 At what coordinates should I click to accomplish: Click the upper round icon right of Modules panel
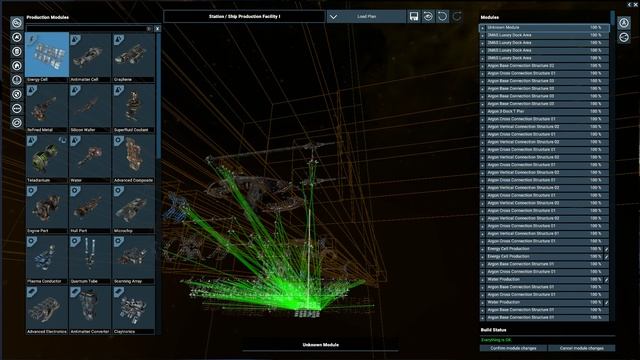(x=624, y=22)
